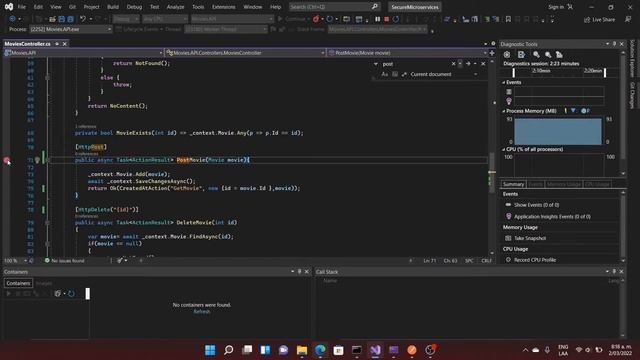Open the Debug menu
This screenshot has width=640, height=360.
point(134,7)
